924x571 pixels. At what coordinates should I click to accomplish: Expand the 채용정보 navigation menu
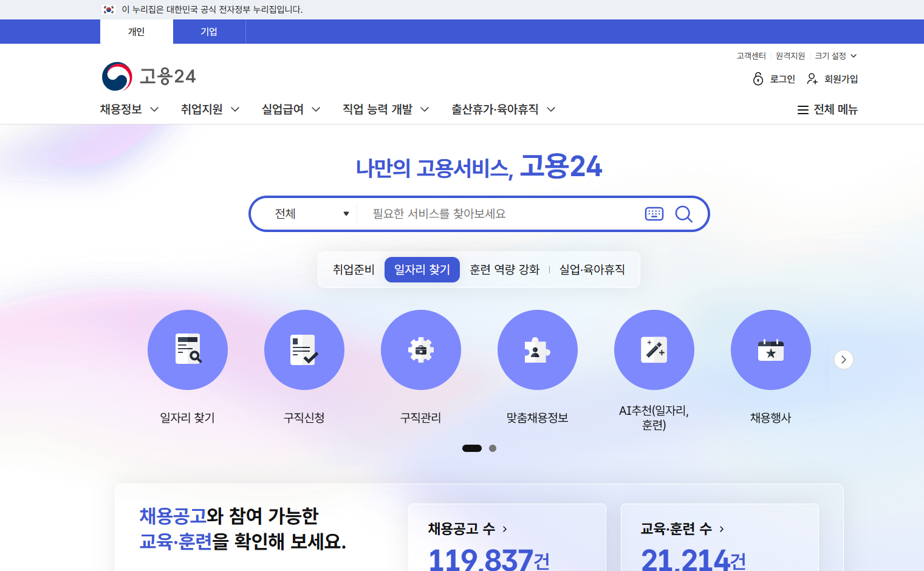(129, 109)
